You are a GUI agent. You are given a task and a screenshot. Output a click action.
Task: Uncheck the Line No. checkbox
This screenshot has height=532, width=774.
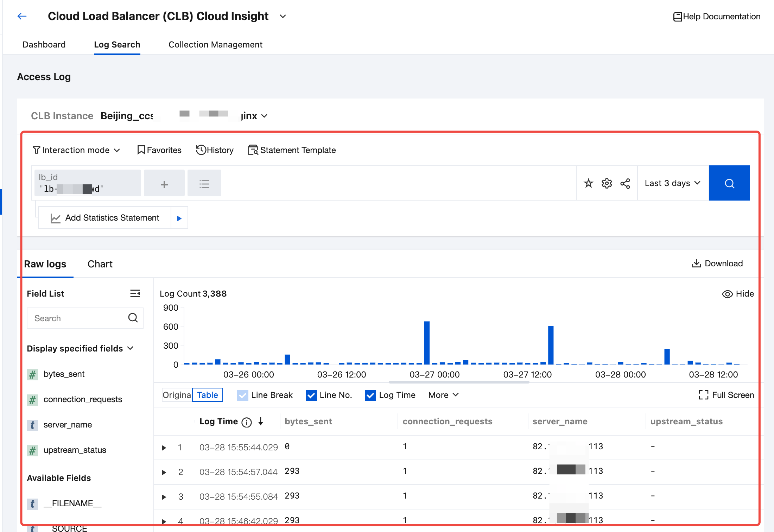pyautogui.click(x=311, y=395)
